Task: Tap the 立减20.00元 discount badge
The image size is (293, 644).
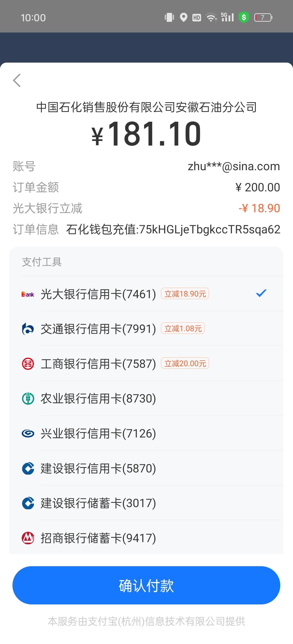Action: coord(185,363)
